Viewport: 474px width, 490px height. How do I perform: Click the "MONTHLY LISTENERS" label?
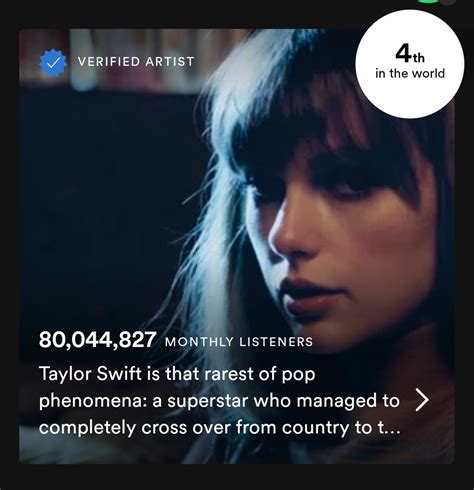[239, 342]
